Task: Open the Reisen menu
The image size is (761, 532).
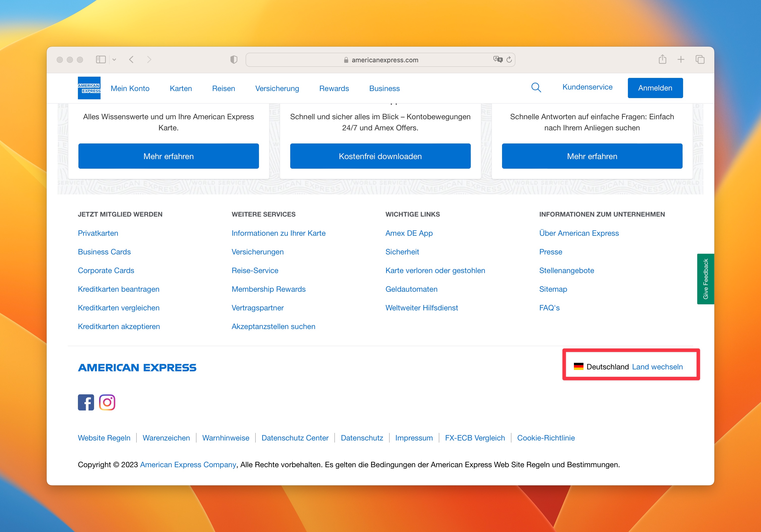Action: coord(223,88)
